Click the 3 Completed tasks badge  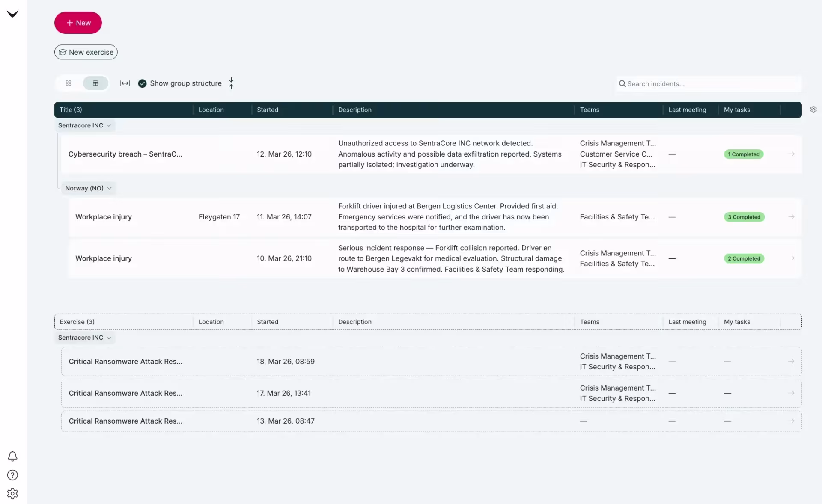click(x=744, y=217)
